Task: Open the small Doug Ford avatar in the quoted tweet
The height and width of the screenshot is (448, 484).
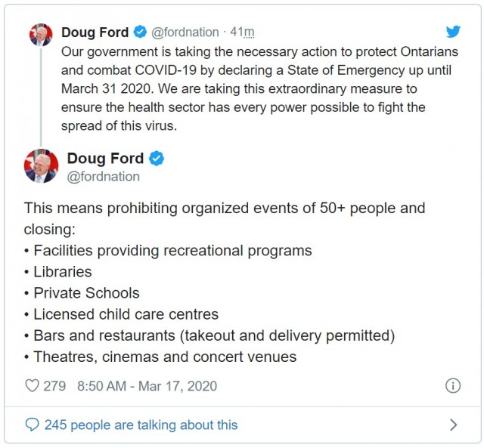Action: pyautogui.click(x=41, y=35)
